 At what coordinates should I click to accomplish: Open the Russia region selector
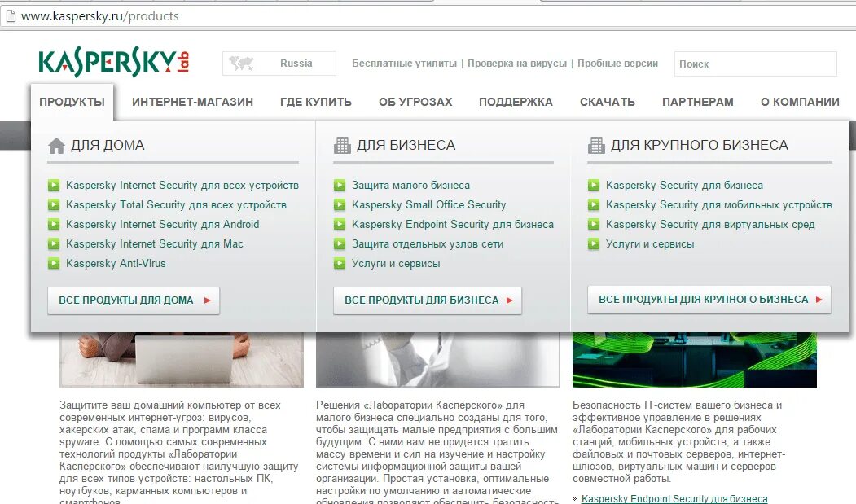click(x=279, y=64)
